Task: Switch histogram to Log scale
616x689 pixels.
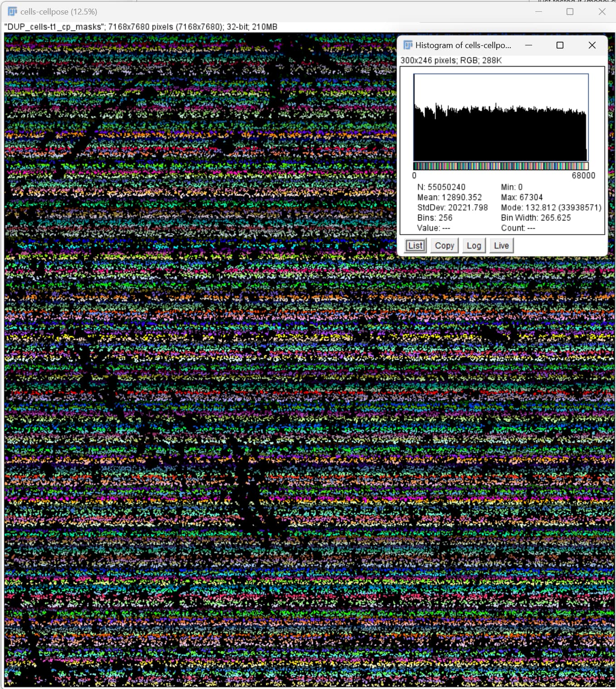Action: coord(474,245)
